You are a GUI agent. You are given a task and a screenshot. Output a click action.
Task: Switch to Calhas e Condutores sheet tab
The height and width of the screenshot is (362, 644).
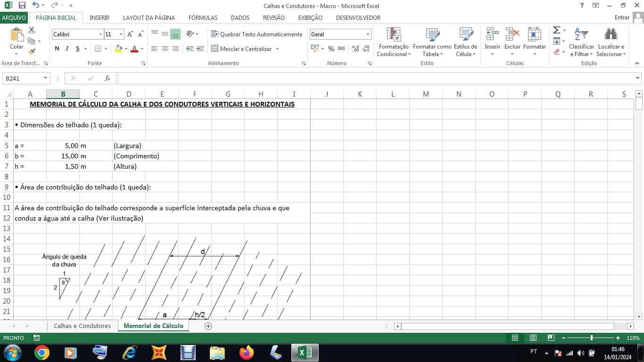pos(82,326)
